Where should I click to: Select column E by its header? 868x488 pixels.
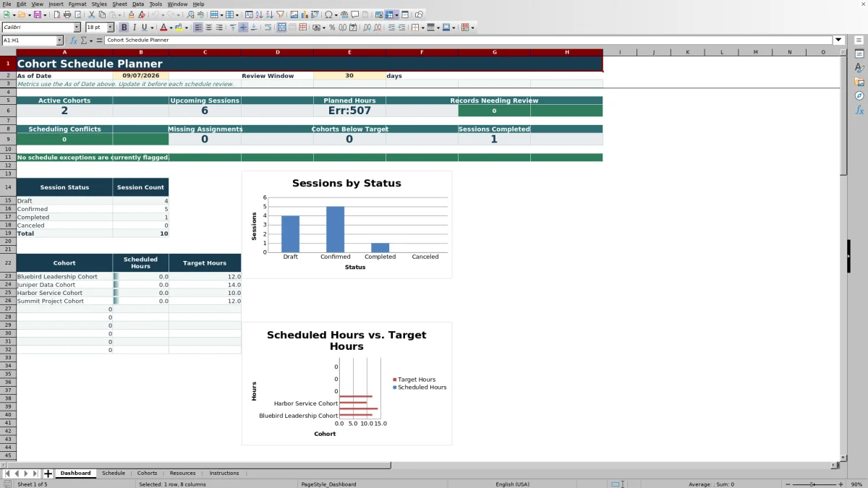tap(349, 52)
